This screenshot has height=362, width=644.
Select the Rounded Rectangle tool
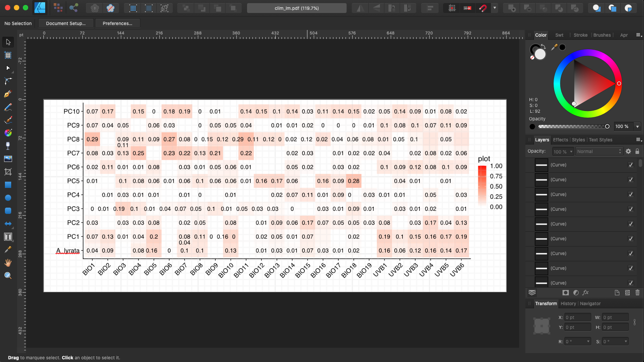pyautogui.click(x=8, y=211)
